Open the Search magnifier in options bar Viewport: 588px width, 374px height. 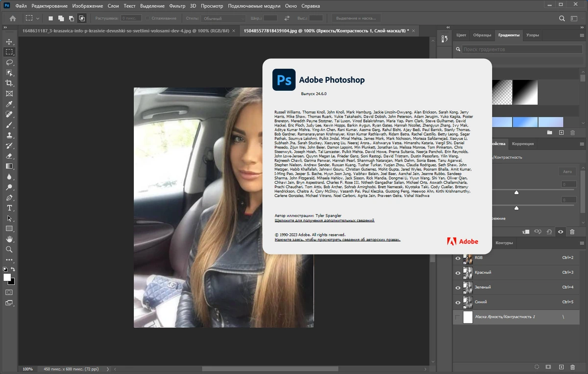(562, 18)
